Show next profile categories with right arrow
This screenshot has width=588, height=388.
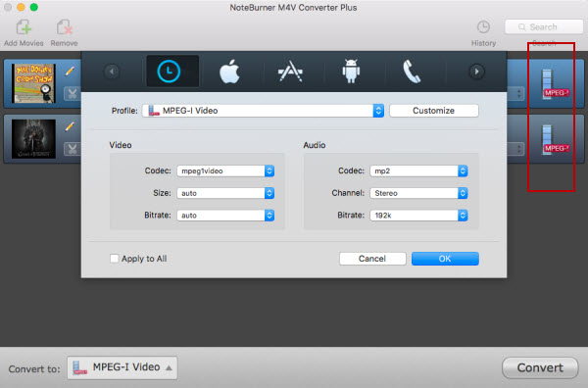[x=476, y=72]
